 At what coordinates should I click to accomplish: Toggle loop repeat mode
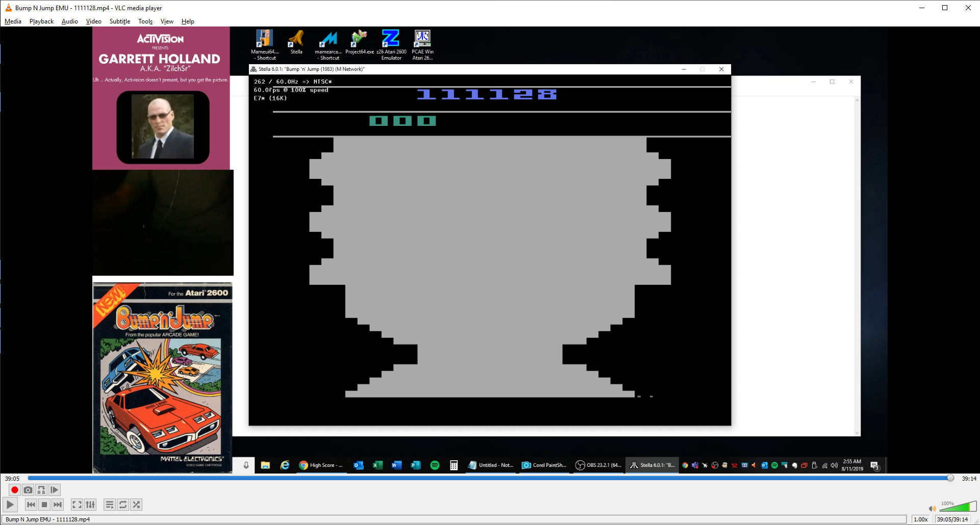[x=123, y=505]
